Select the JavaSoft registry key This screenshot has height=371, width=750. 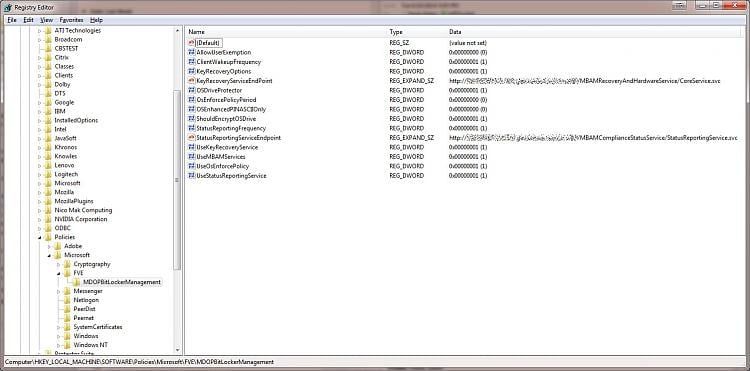[65, 138]
